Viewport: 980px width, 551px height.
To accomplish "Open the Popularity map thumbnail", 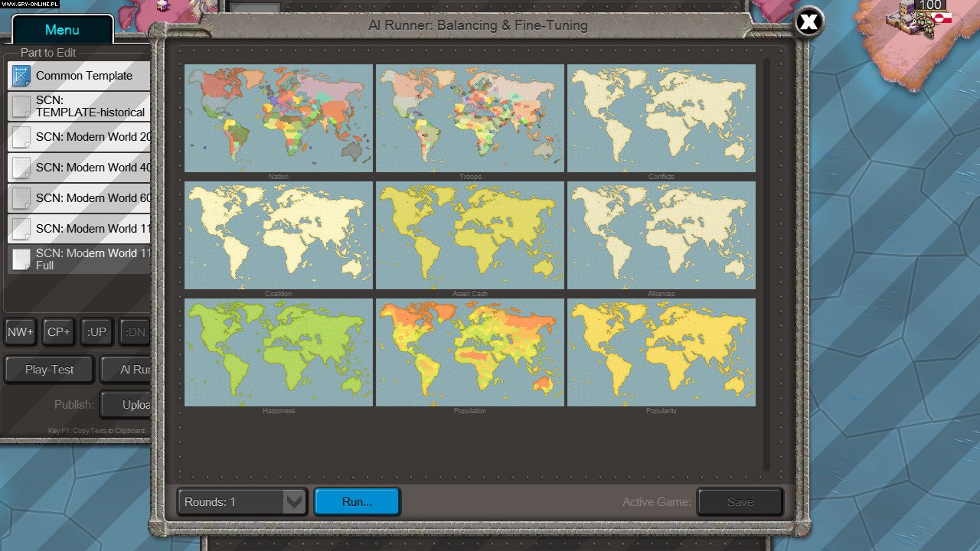I will point(661,351).
